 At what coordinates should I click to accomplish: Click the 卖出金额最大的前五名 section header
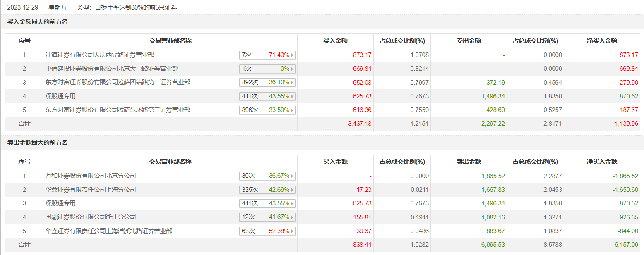coord(37,143)
